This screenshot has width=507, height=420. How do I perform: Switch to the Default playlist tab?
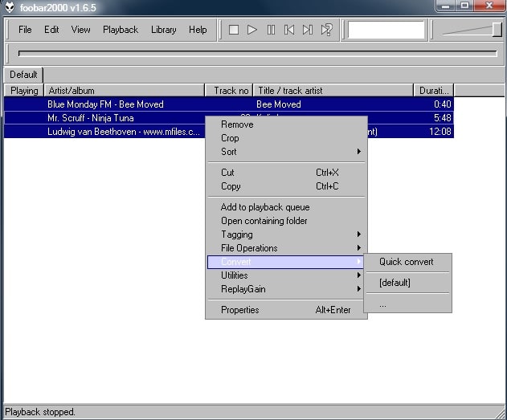pyautogui.click(x=23, y=75)
